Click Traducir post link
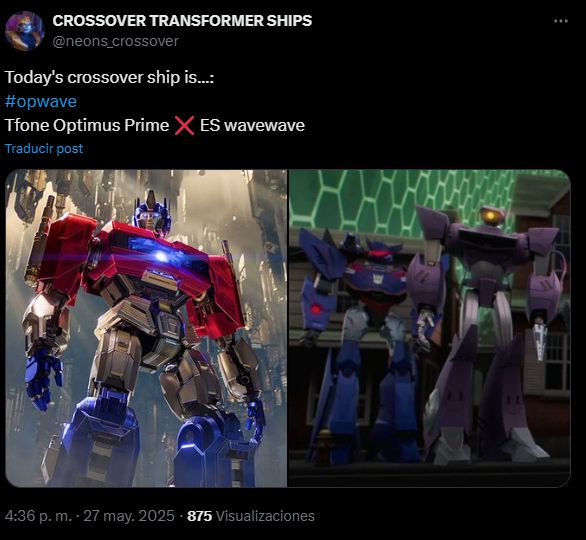This screenshot has height=540, width=586. point(44,148)
